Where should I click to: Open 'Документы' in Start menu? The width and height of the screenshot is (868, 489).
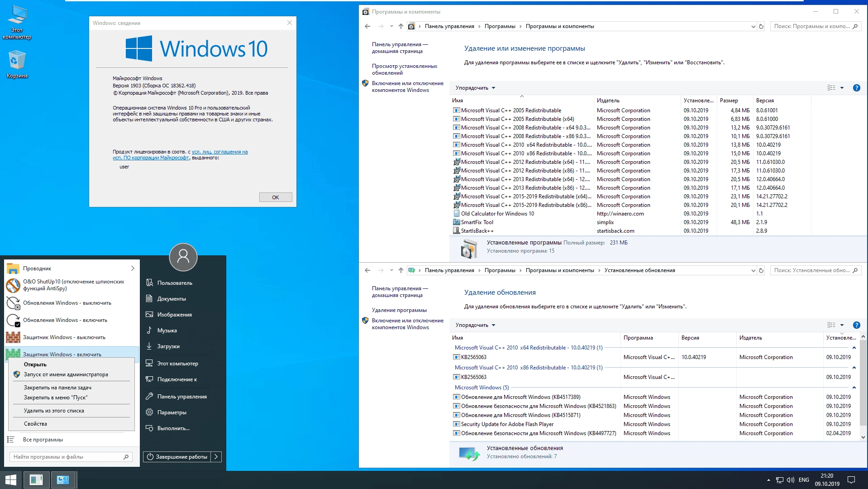[x=172, y=299]
